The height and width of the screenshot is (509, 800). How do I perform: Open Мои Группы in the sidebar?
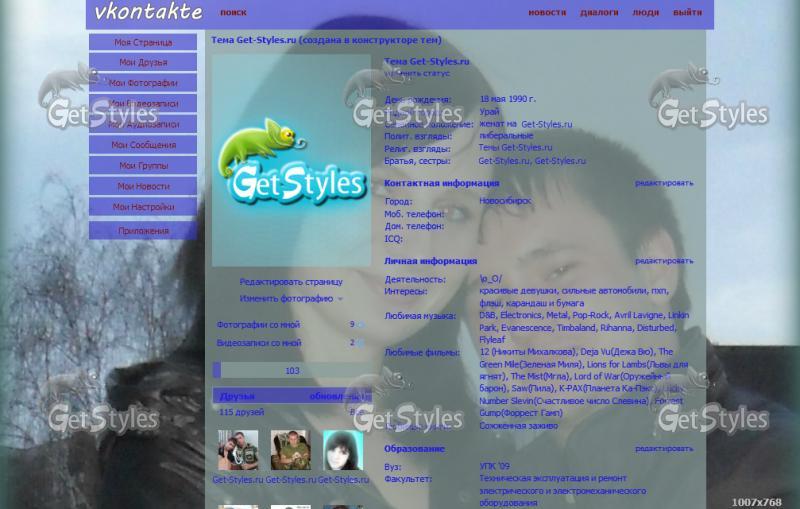tap(143, 165)
